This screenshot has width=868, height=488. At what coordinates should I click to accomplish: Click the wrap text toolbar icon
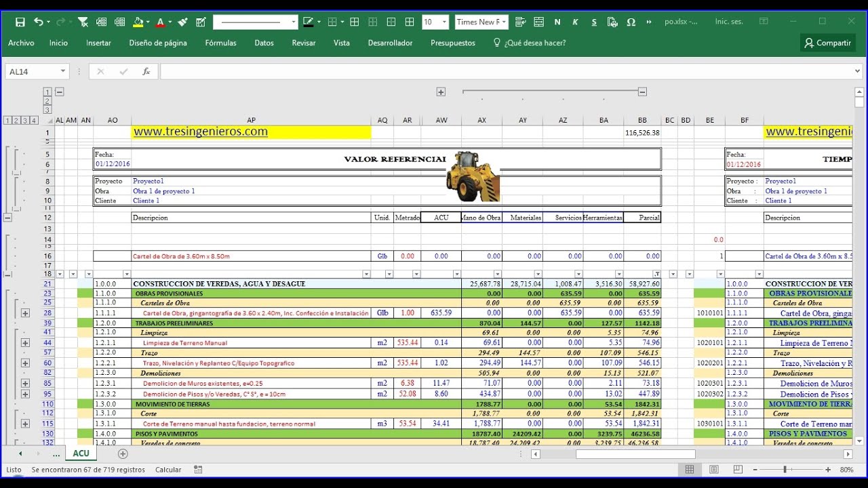click(520, 22)
